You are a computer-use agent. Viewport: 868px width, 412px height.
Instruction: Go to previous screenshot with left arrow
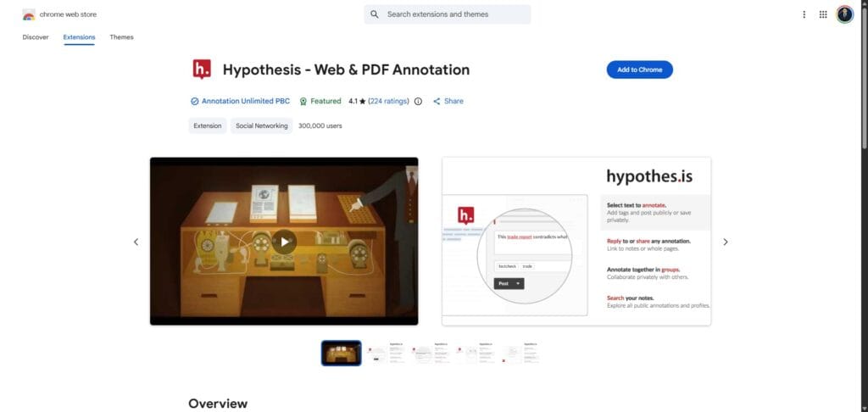pyautogui.click(x=136, y=242)
